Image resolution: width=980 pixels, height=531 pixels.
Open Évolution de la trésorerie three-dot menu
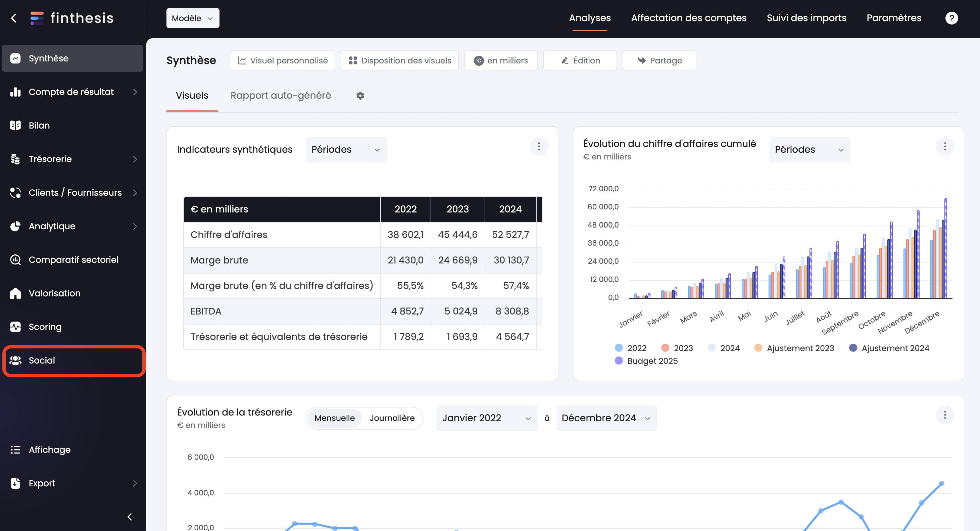945,415
